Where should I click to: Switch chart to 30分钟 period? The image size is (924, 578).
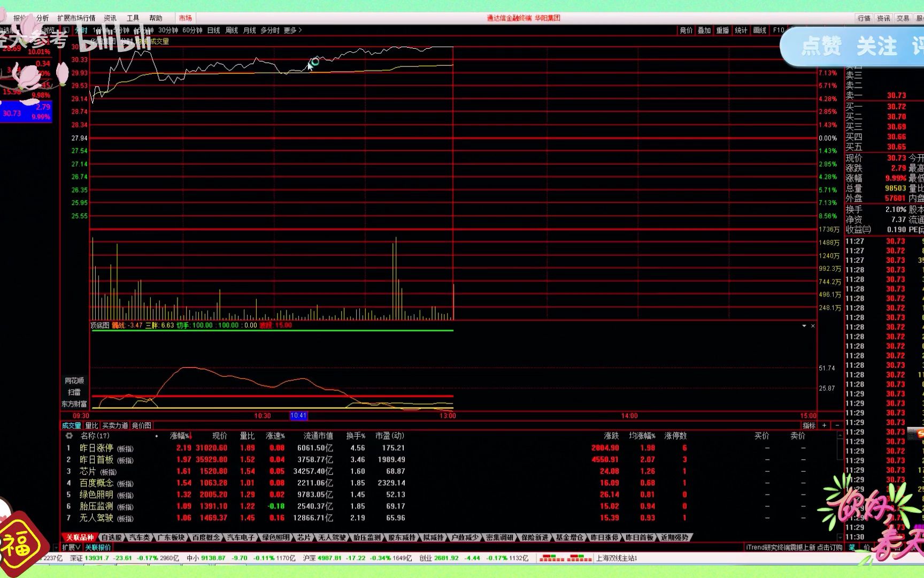click(168, 31)
